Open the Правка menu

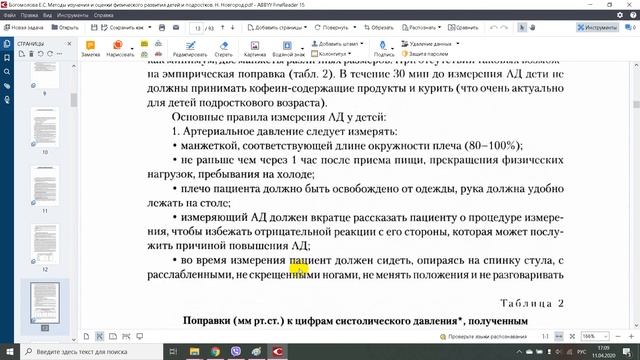coord(29,15)
